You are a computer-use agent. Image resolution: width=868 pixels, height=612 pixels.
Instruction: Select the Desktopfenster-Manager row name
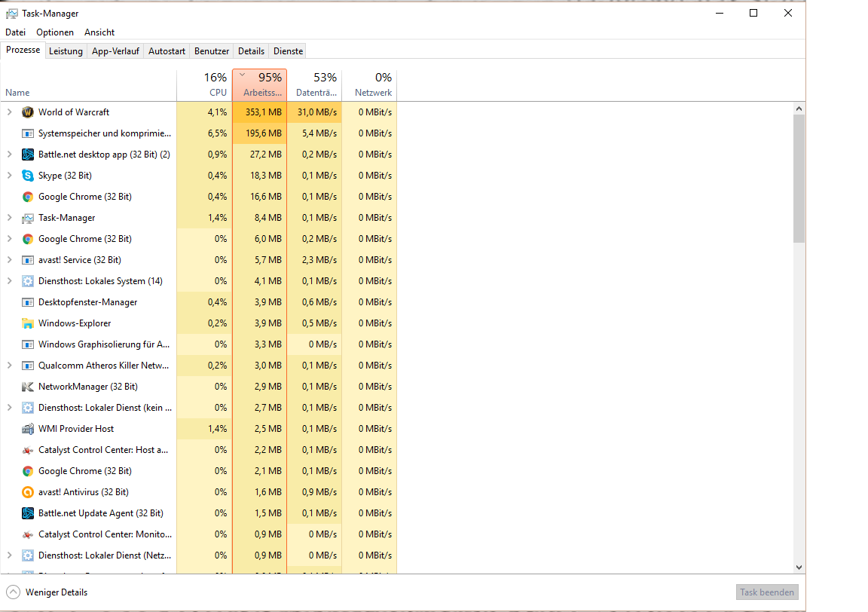click(87, 301)
